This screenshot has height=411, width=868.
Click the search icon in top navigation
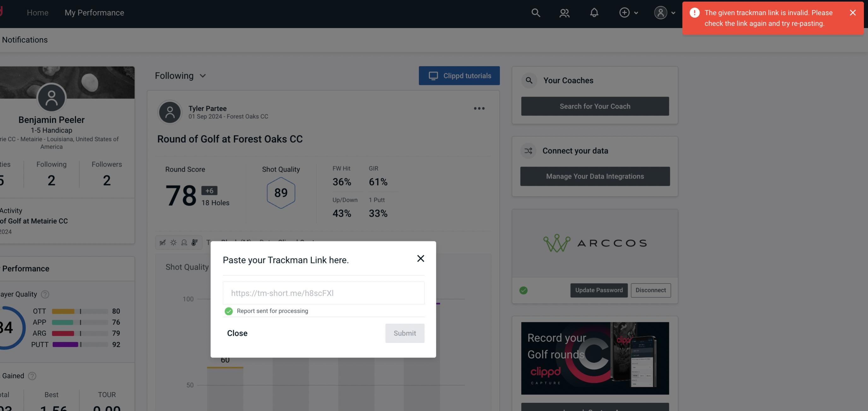(535, 12)
